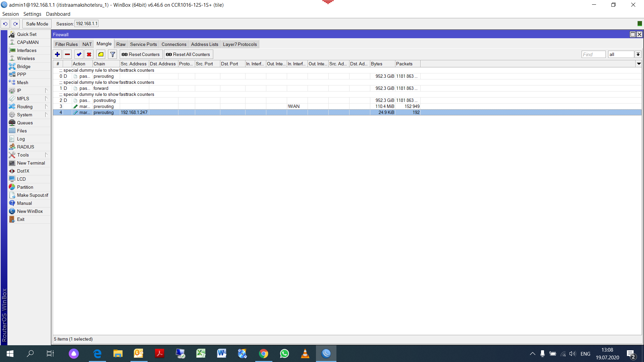Click the Enable (blue check) rule icon
The height and width of the screenshot is (362, 644).
pyautogui.click(x=79, y=54)
